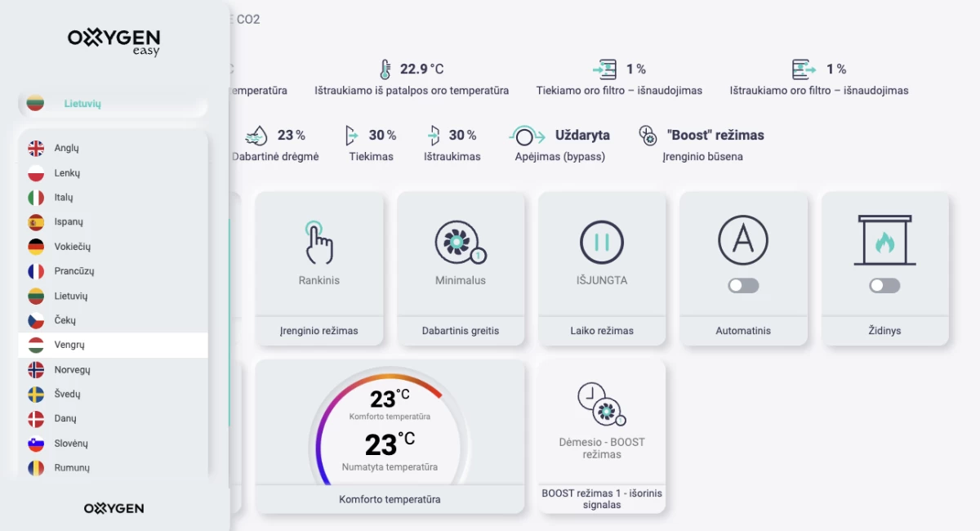Click the Rankinis hand pointer icon

click(x=318, y=241)
